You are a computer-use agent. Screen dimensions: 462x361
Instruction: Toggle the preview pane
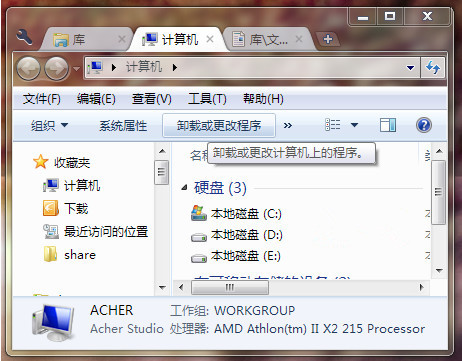point(388,125)
